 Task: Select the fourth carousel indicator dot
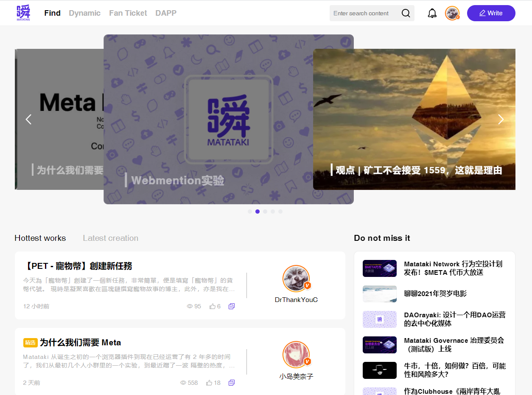pos(273,212)
